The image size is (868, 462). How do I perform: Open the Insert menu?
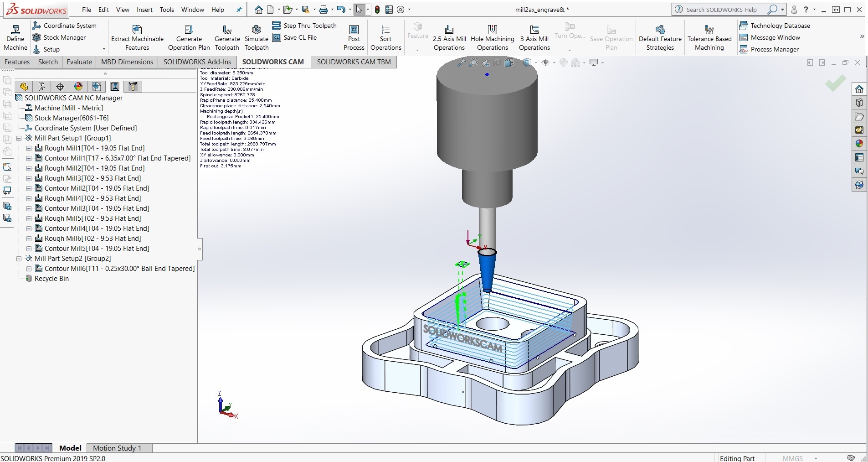pyautogui.click(x=144, y=10)
